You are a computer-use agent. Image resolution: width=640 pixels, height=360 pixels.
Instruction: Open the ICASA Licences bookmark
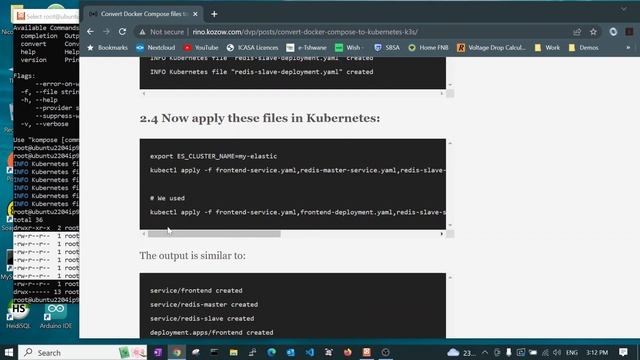(252, 48)
